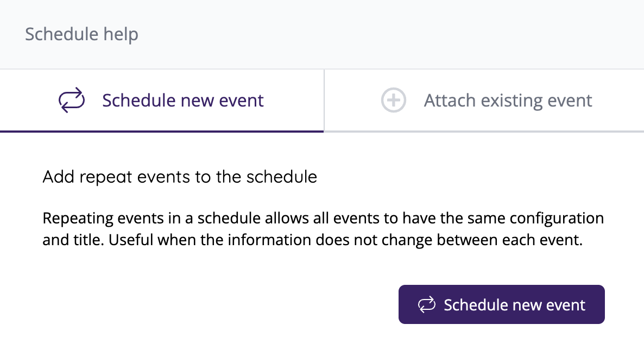
Task: Click the Schedule help panel title
Action: [81, 34]
